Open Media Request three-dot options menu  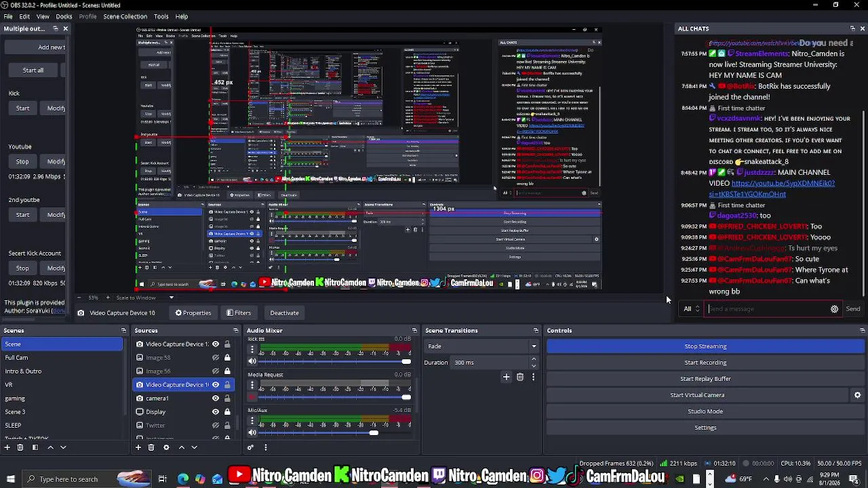tap(252, 386)
